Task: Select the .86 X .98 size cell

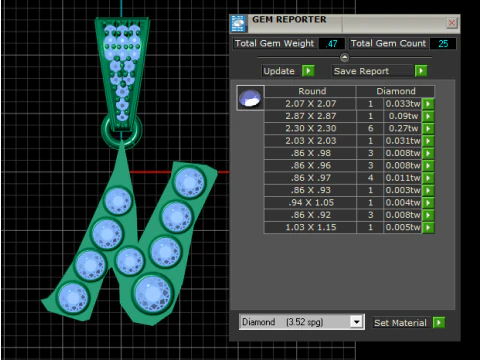Action: pos(310,153)
